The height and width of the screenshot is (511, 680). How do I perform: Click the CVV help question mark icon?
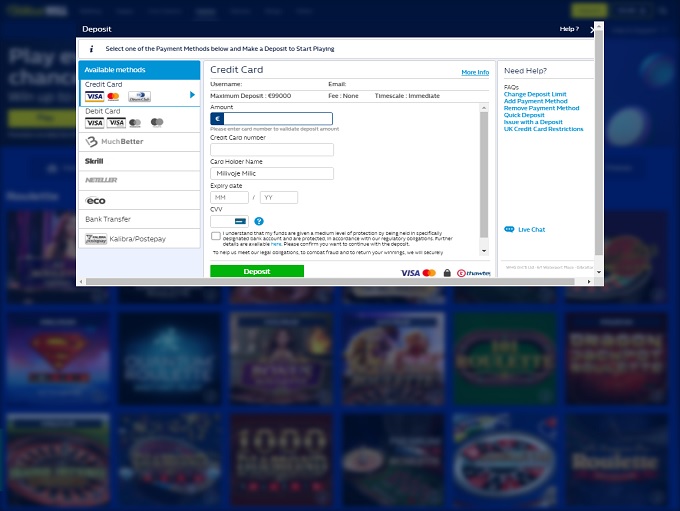[259, 221]
